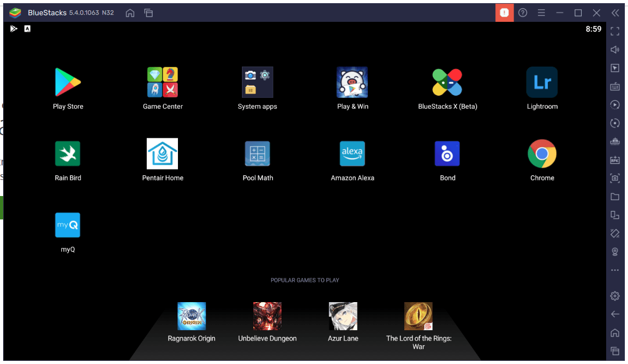Click the back arrow in the sidebar
628x364 pixels.
click(x=615, y=314)
